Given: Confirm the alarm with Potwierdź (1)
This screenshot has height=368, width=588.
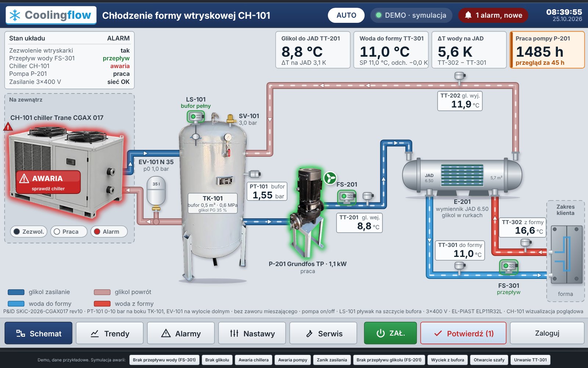Looking at the screenshot, I should tap(463, 333).
